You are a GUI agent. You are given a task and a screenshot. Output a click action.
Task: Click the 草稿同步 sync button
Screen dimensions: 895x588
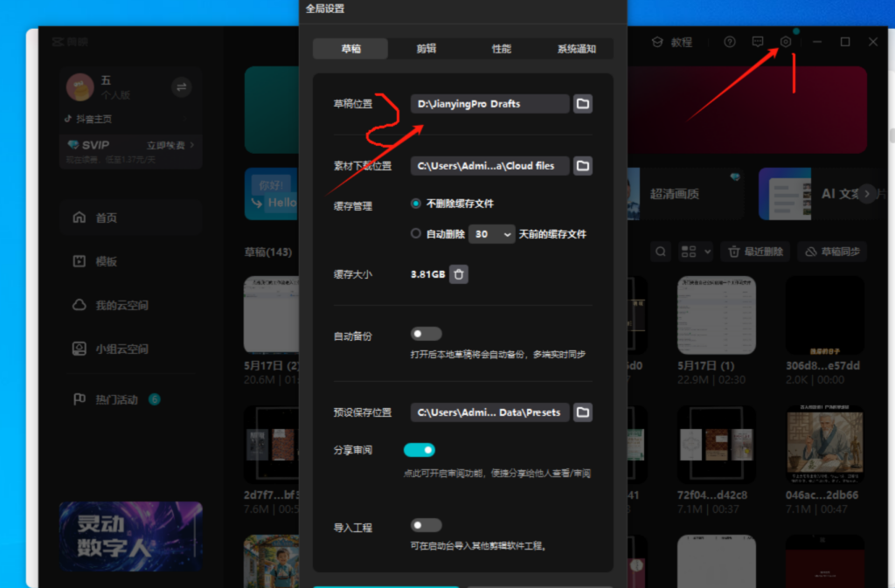[x=832, y=252]
